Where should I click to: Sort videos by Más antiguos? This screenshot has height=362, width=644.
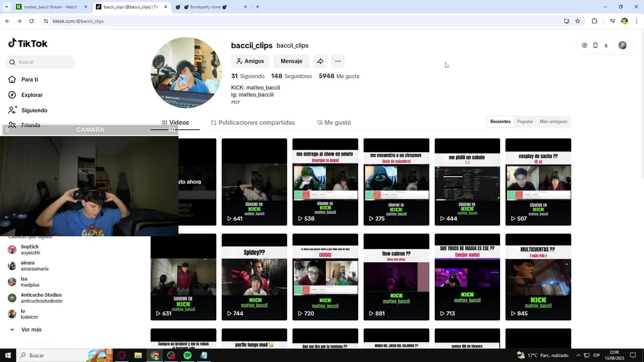(x=553, y=122)
